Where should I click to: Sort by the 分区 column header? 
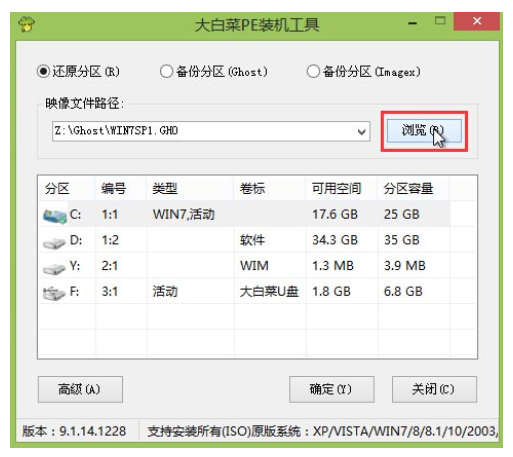(x=57, y=189)
